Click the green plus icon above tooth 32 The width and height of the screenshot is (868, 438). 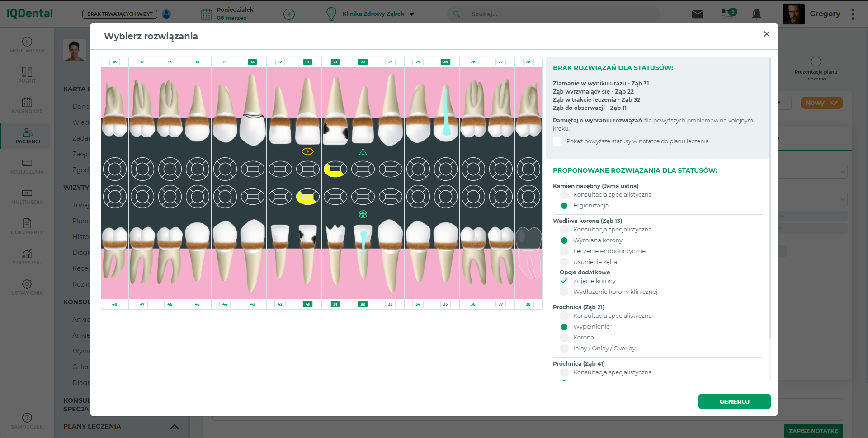tap(363, 214)
